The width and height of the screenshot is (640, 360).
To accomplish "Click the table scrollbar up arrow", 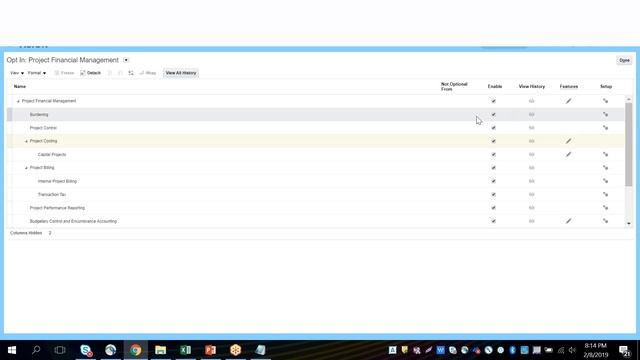I will tap(629, 99).
